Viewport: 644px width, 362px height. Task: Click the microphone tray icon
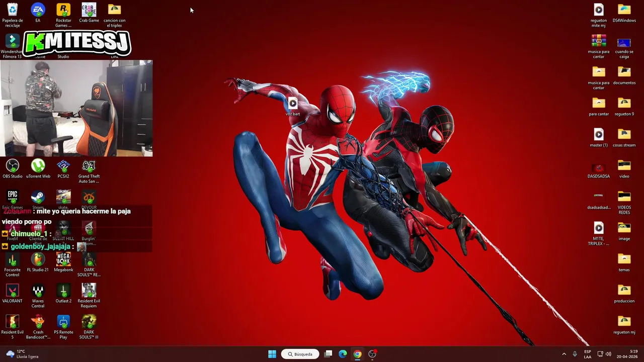pos(575,354)
